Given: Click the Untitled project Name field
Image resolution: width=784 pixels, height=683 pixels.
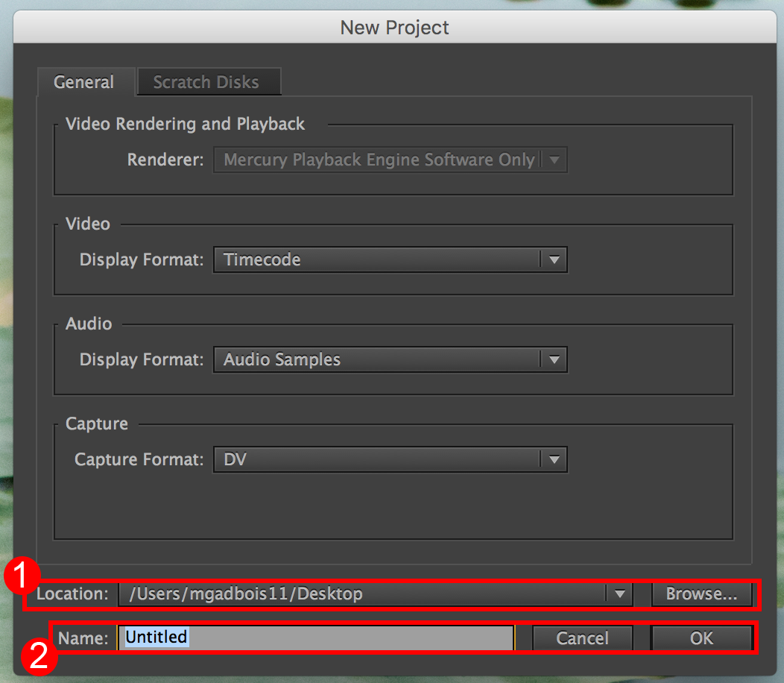Looking at the screenshot, I should (x=315, y=638).
